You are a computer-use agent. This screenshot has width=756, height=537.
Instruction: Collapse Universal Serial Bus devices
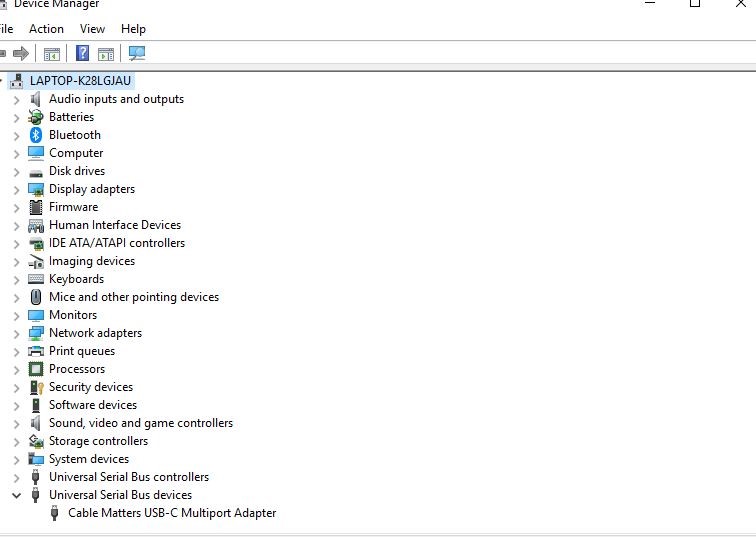16,495
